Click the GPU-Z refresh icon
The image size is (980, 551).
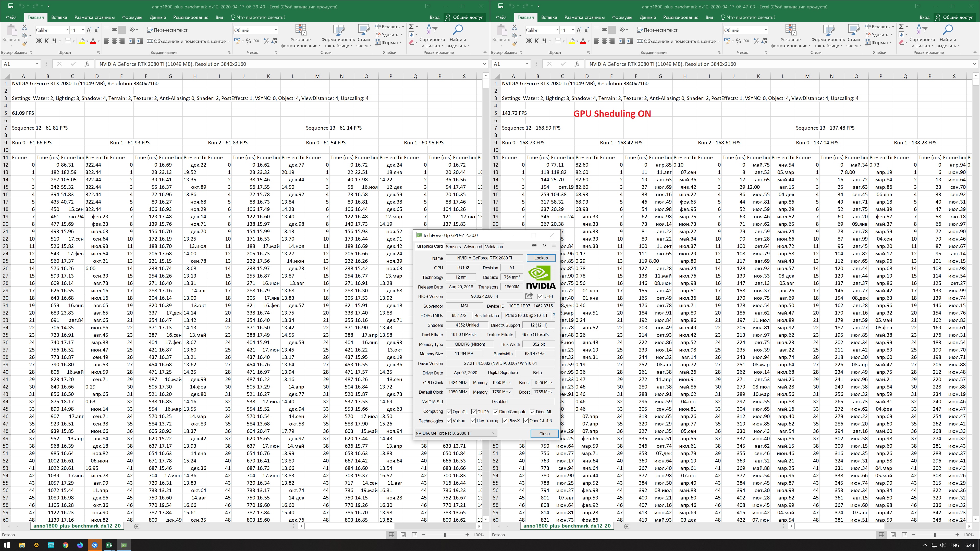click(x=544, y=245)
